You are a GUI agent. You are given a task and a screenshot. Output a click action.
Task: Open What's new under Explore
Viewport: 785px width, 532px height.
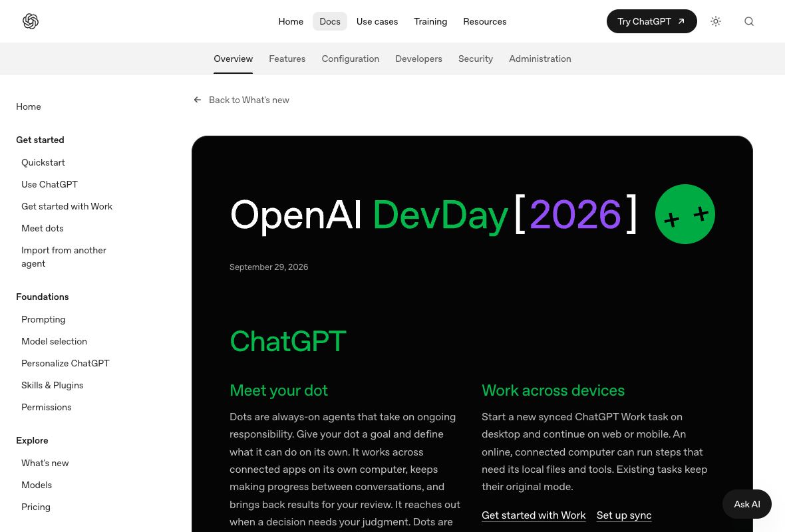(x=45, y=463)
